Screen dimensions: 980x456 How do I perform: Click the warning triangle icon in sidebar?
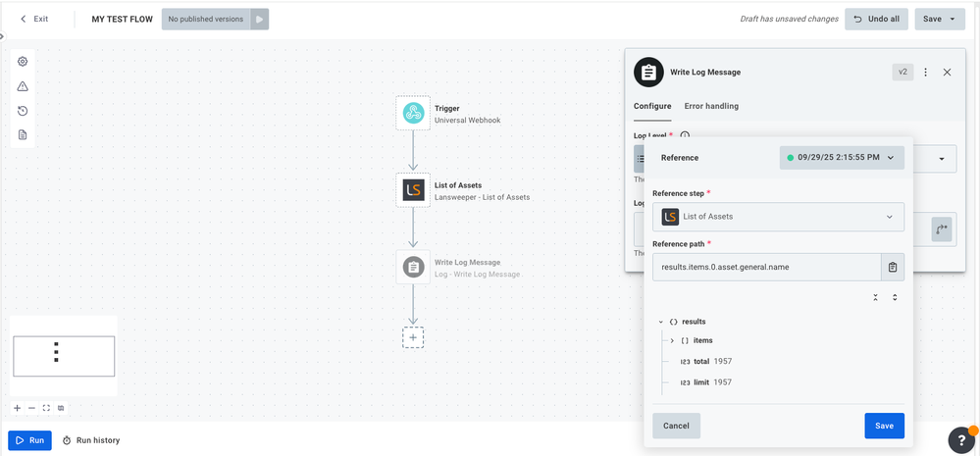click(23, 86)
